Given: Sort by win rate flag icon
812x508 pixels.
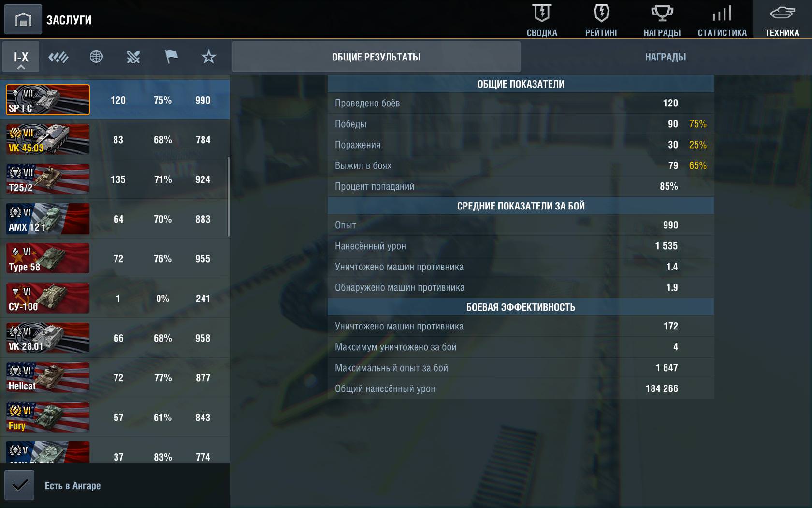Looking at the screenshot, I should tap(171, 57).
